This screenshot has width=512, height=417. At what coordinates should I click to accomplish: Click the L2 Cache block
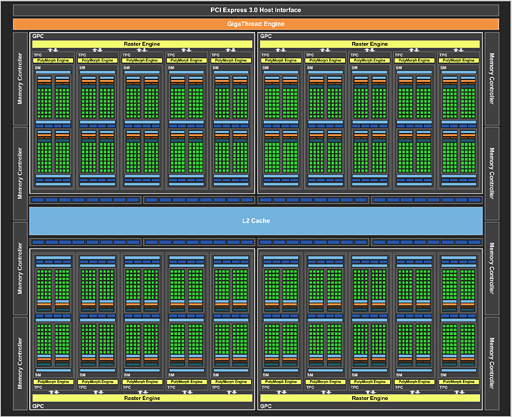(x=256, y=221)
